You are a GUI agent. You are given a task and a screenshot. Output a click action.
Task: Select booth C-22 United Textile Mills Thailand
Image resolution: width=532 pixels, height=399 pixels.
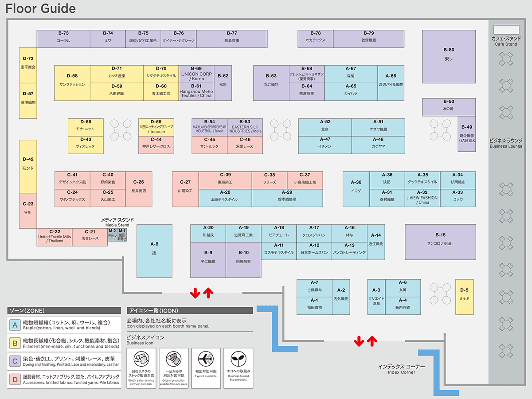(55, 237)
